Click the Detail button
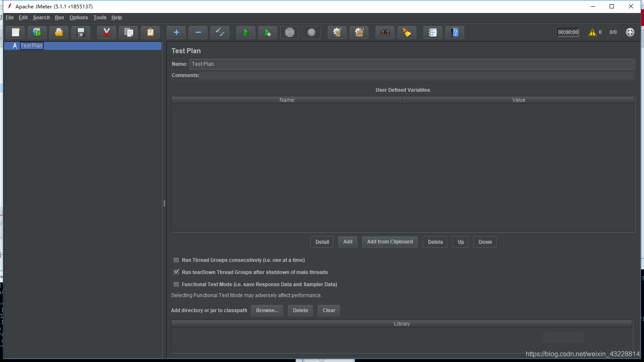 coord(322,242)
